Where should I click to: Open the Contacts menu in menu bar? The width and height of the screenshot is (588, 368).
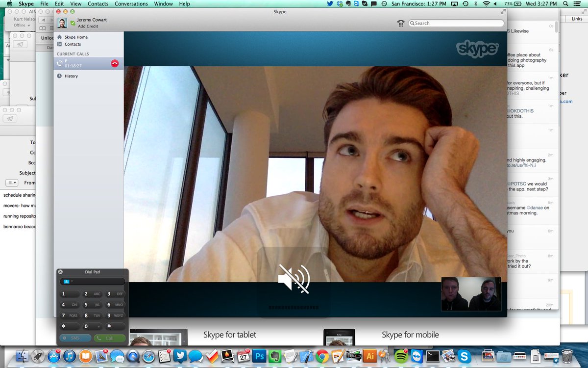point(98,4)
